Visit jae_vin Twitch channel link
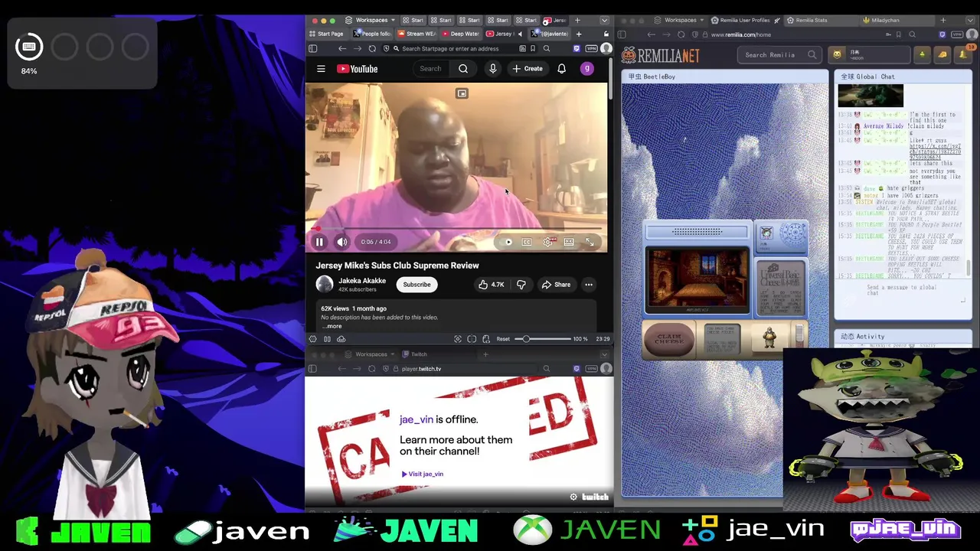The width and height of the screenshot is (980, 551). coord(423,474)
